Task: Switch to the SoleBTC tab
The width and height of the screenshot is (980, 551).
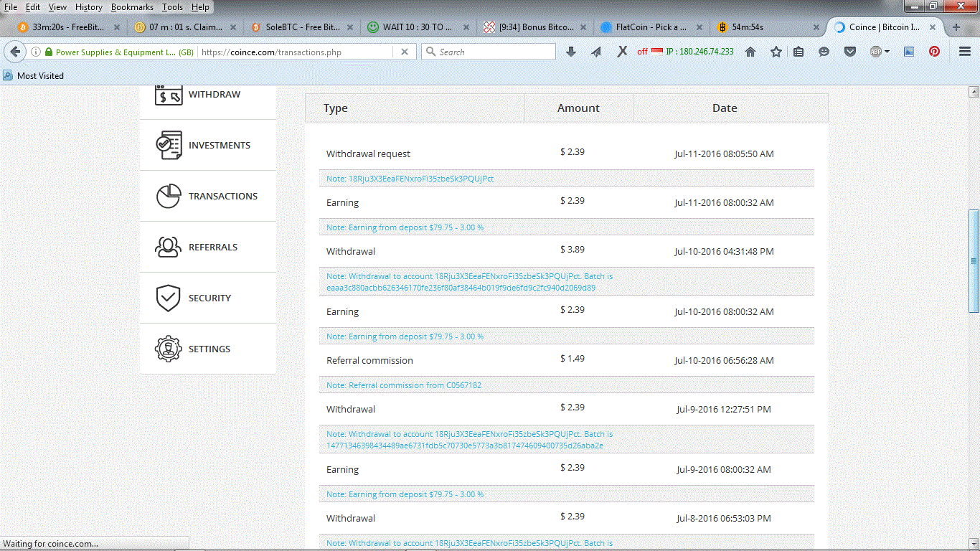Action: tap(301, 27)
